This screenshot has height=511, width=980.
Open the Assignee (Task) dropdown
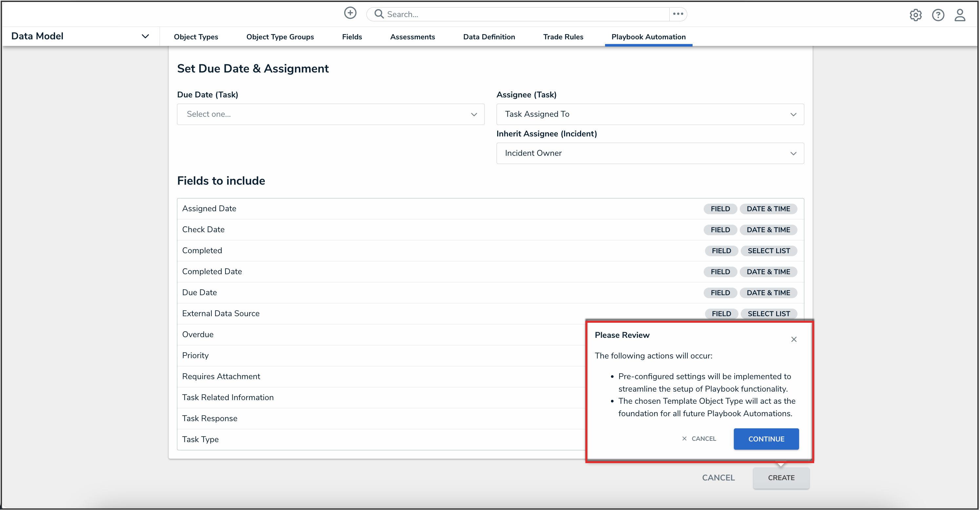tap(650, 114)
